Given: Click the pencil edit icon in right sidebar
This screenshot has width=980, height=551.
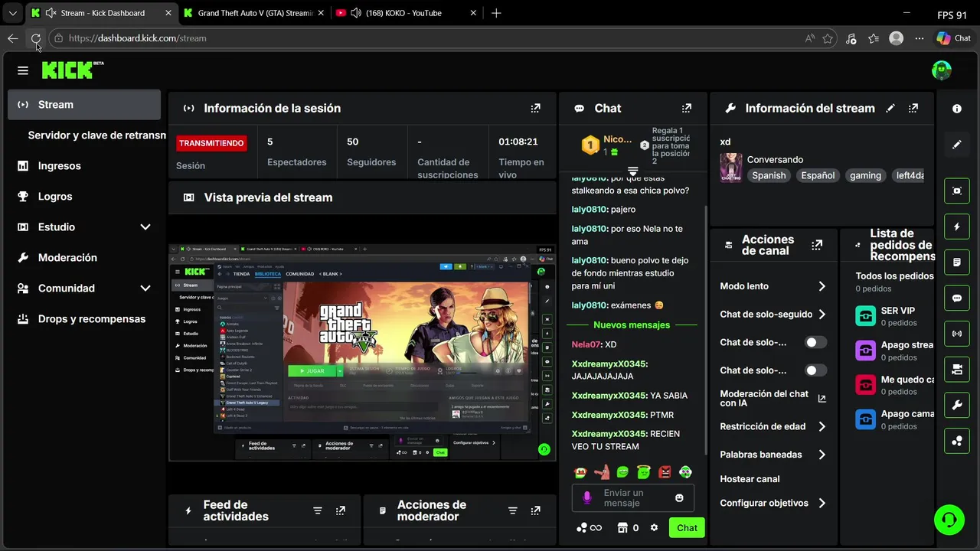Looking at the screenshot, I should [957, 145].
